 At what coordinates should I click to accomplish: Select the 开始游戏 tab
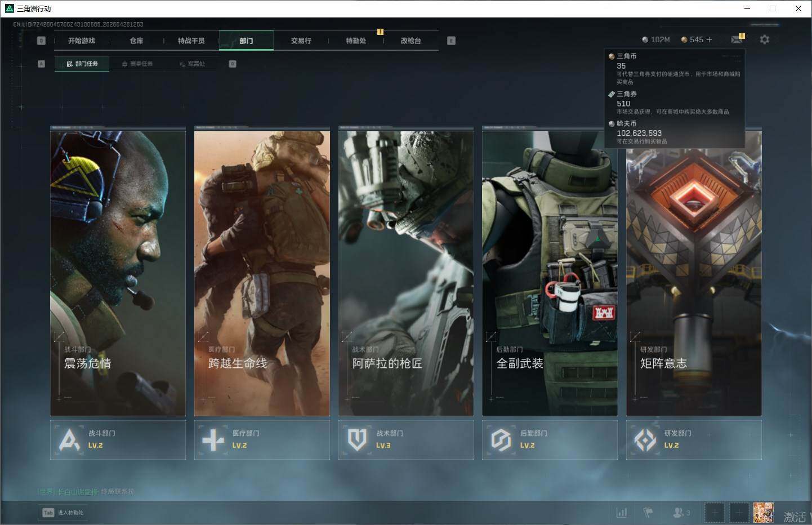pyautogui.click(x=82, y=41)
